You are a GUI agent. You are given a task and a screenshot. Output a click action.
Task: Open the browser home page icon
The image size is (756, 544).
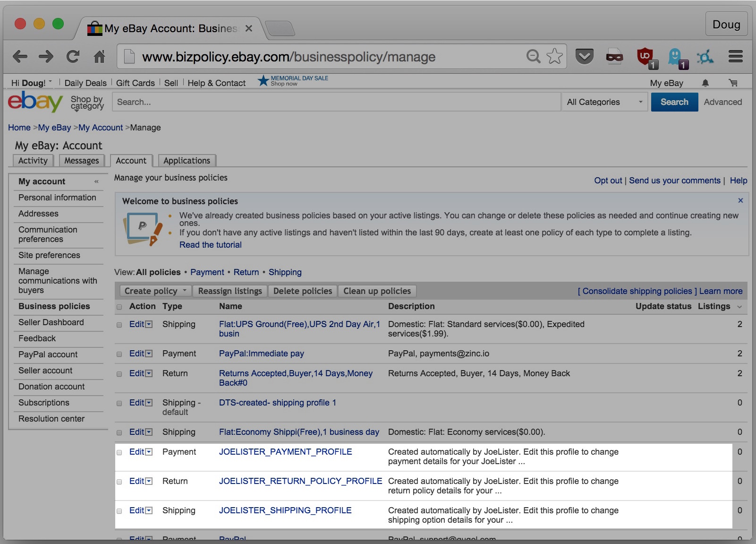pyautogui.click(x=99, y=57)
